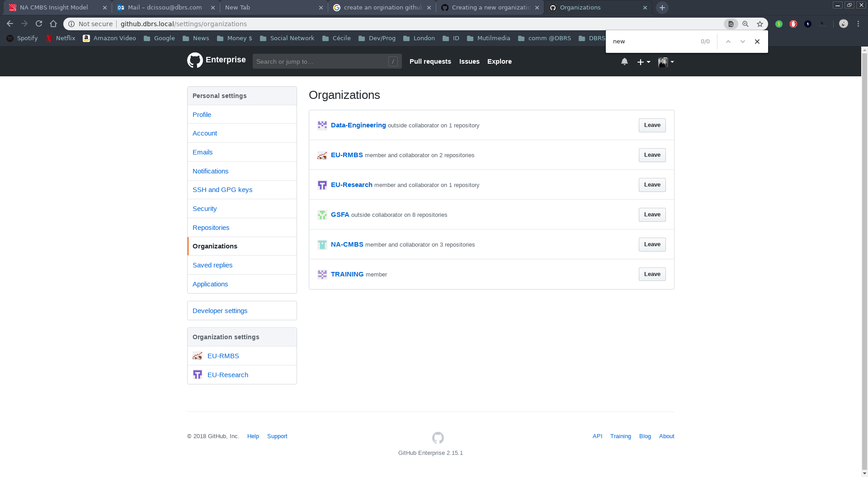Expand the Money $ bookmarks folder

235,38
